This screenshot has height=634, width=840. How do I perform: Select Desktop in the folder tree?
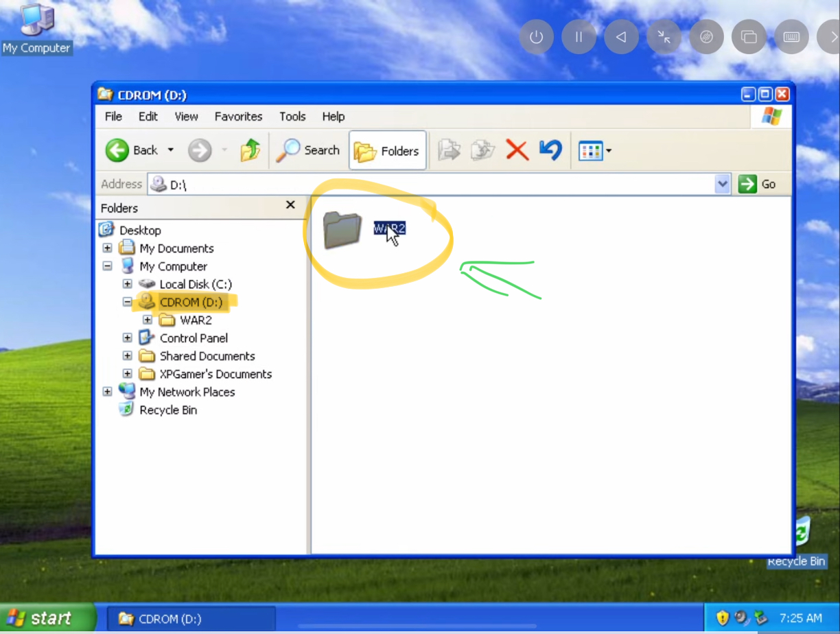(140, 231)
